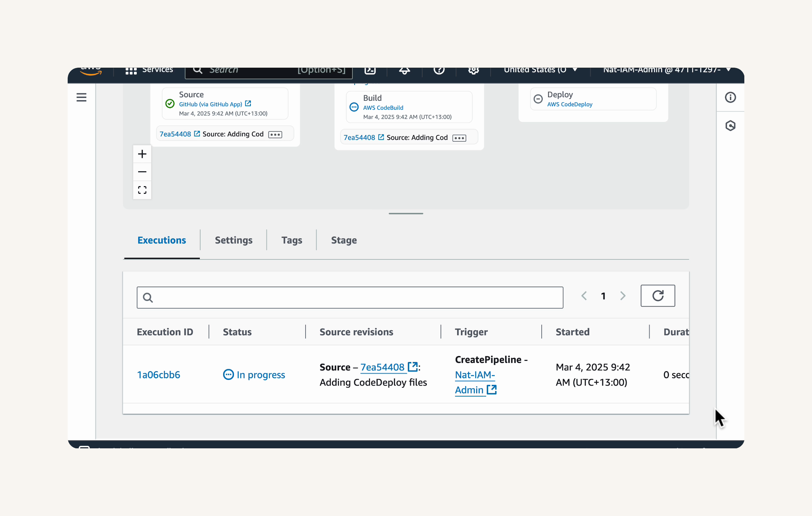This screenshot has height=516, width=812.
Task: Refresh the executions table
Action: 658,296
